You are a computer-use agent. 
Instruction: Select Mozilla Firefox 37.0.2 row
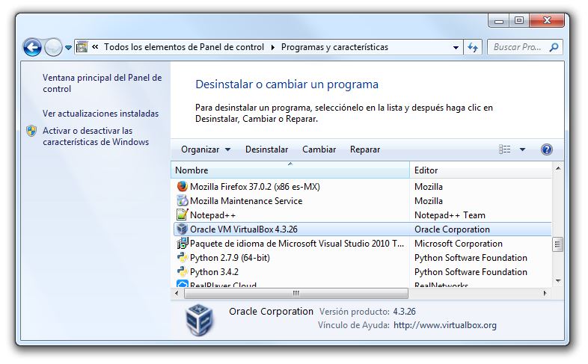coord(363,187)
